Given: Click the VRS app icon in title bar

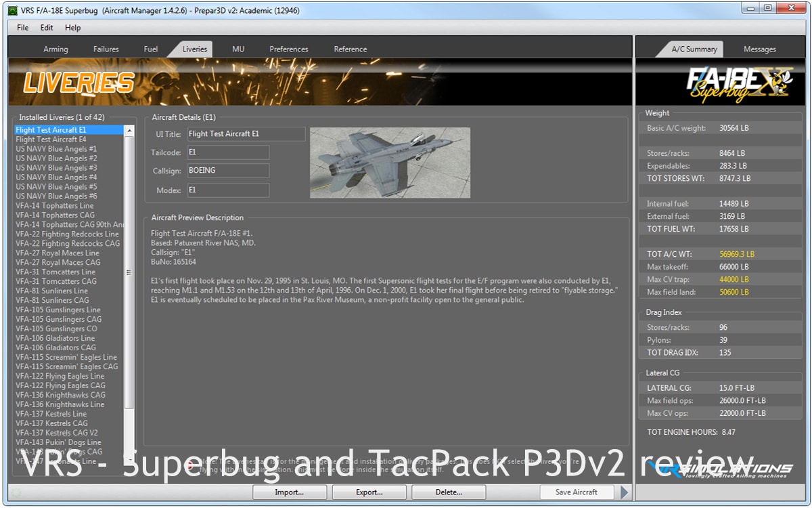Looking at the screenshot, I should point(12,10).
